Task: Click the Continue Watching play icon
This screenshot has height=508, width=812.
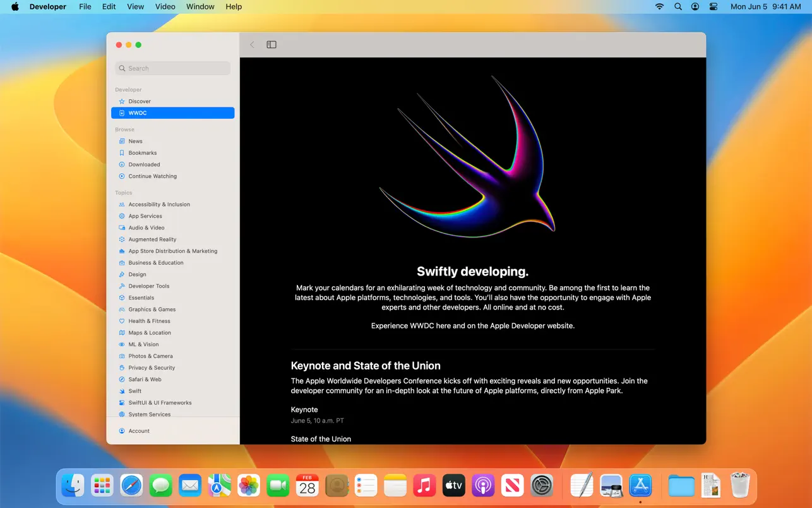Action: tap(122, 176)
